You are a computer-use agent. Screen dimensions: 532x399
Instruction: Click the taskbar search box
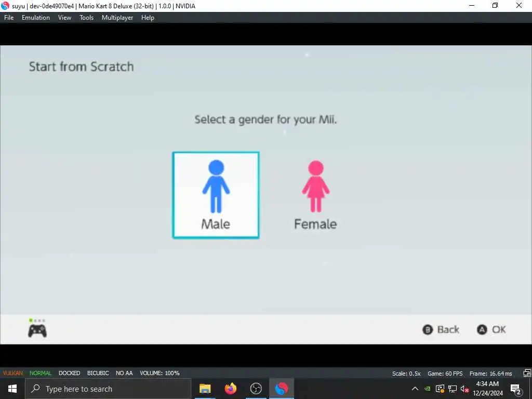pos(108,389)
